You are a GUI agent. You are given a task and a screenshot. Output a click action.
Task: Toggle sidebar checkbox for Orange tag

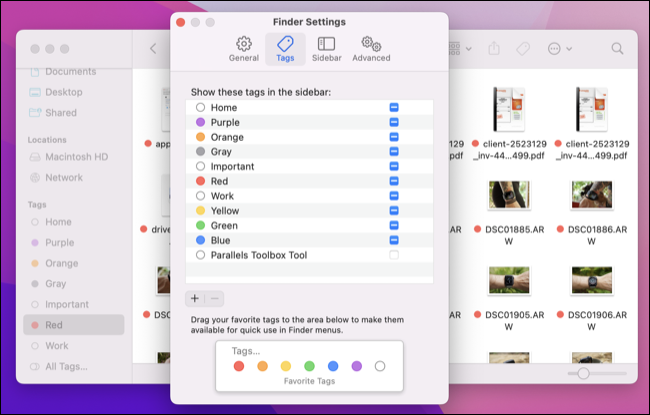[394, 137]
